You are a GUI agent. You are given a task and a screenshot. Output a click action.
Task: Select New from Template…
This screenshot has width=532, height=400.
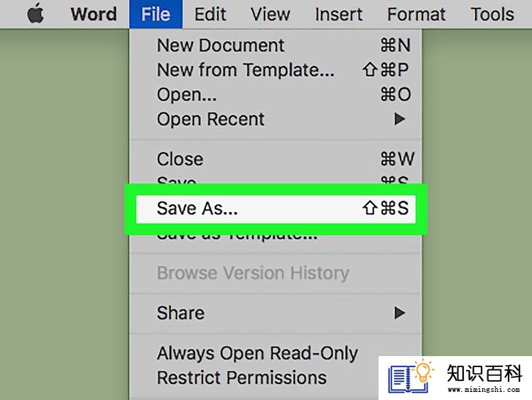275,70
